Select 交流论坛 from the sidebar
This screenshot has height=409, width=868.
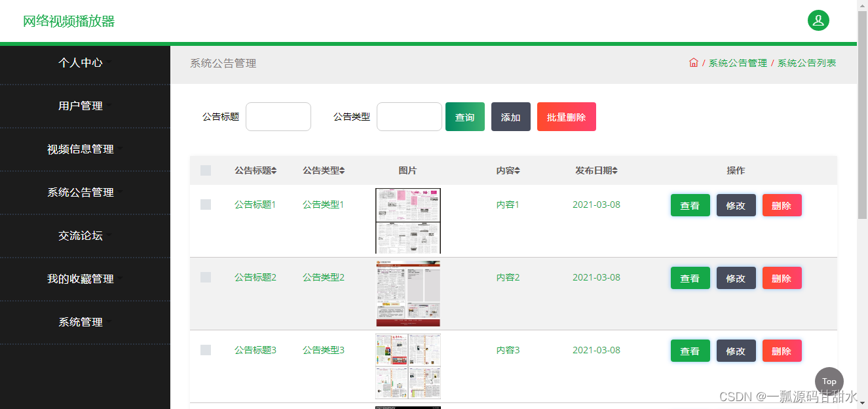pyautogui.click(x=79, y=235)
